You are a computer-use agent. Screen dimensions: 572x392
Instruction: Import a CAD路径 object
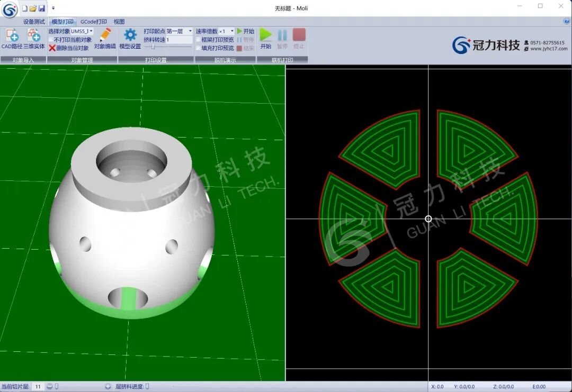click(12, 39)
